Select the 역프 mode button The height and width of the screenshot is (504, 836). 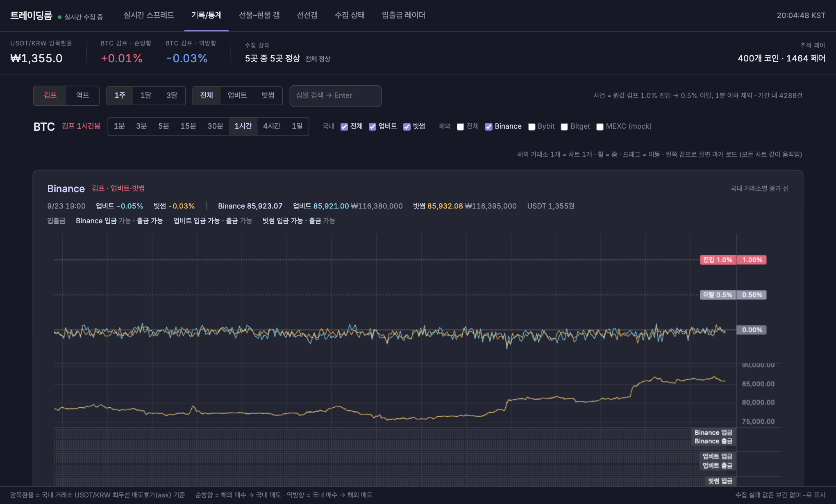[83, 95]
